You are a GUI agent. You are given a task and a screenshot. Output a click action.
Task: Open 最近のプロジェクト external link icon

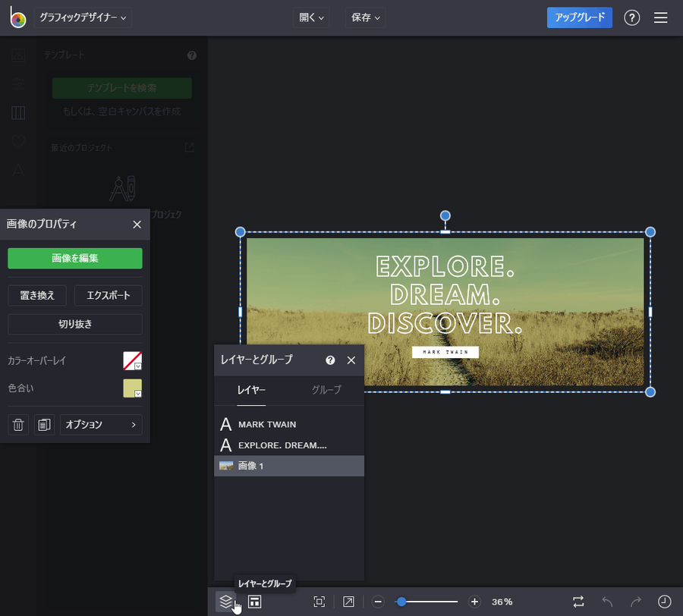189,148
